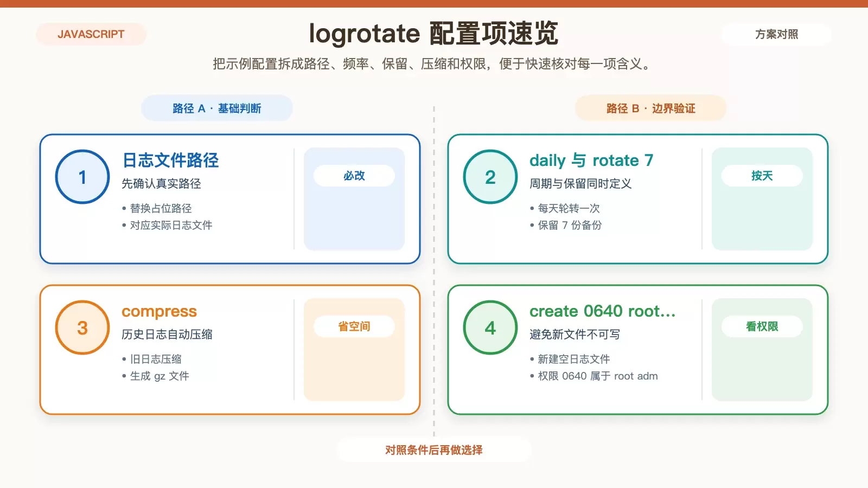The height and width of the screenshot is (488, 868).
Task: Click the bullet 旧日志压缩
Action: click(x=152, y=359)
